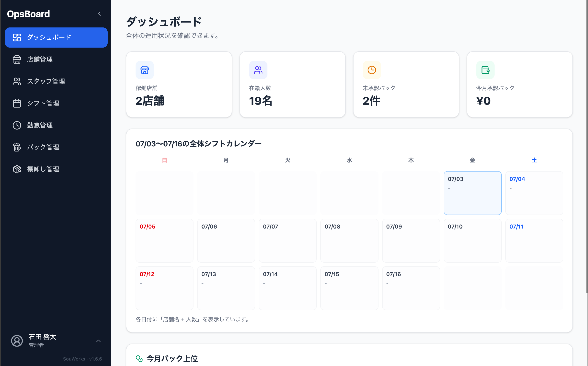Open the 今月承認バック ¥0 card
The image size is (588, 366).
coord(520,84)
